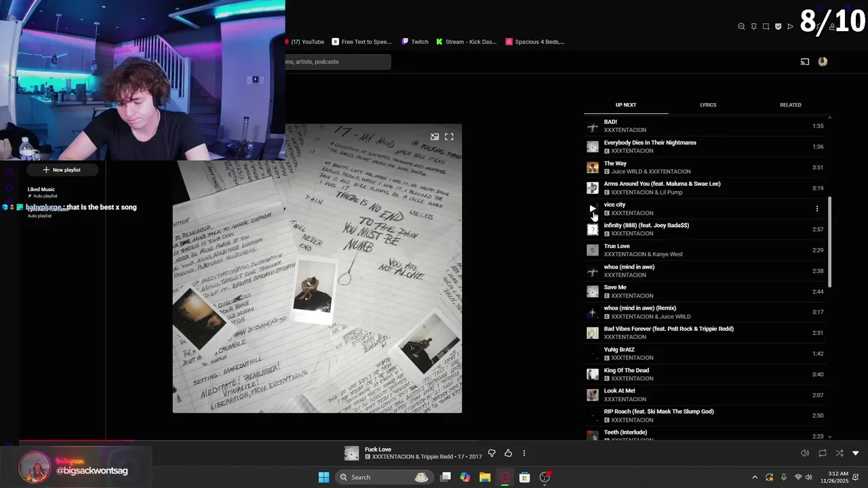Open the Free Text to Speech bookmark
This screenshot has width=868, height=488.
click(x=361, y=42)
